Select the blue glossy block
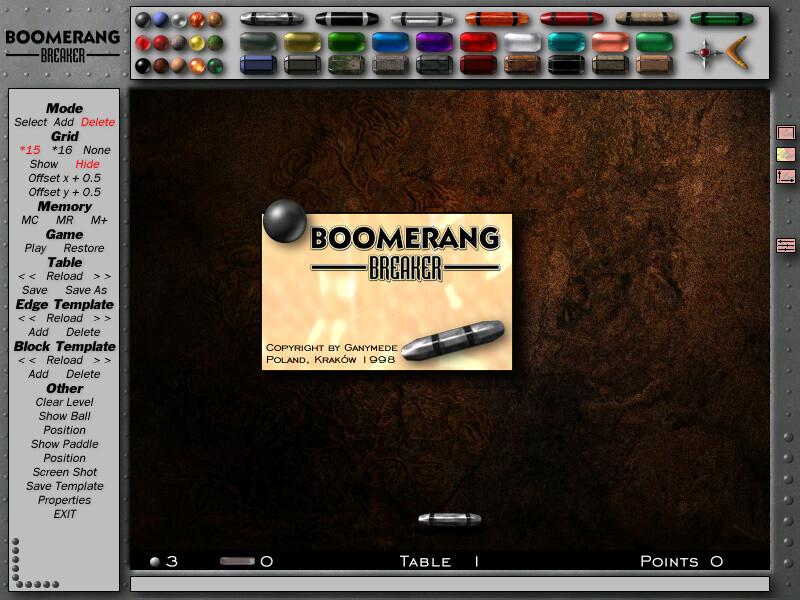The height and width of the screenshot is (600, 800). pyautogui.click(x=390, y=42)
